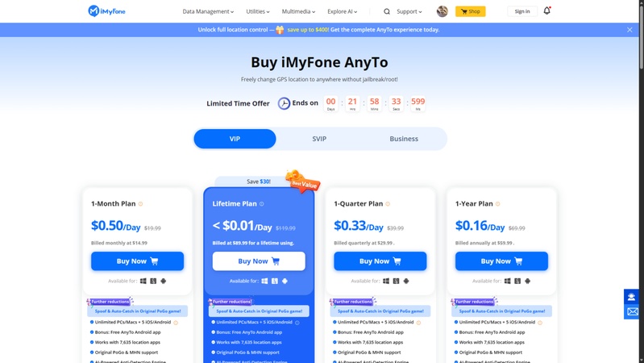Expand the Data Management menu
644x363 pixels.
(208, 11)
